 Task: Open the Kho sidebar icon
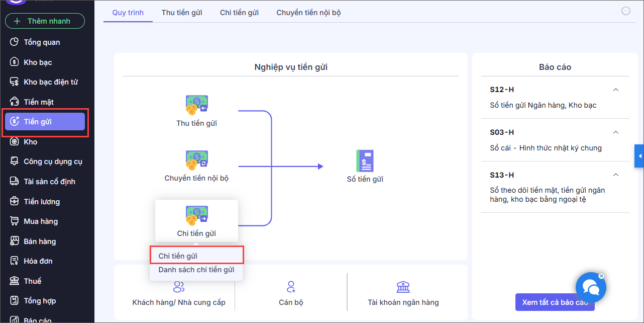pos(15,142)
